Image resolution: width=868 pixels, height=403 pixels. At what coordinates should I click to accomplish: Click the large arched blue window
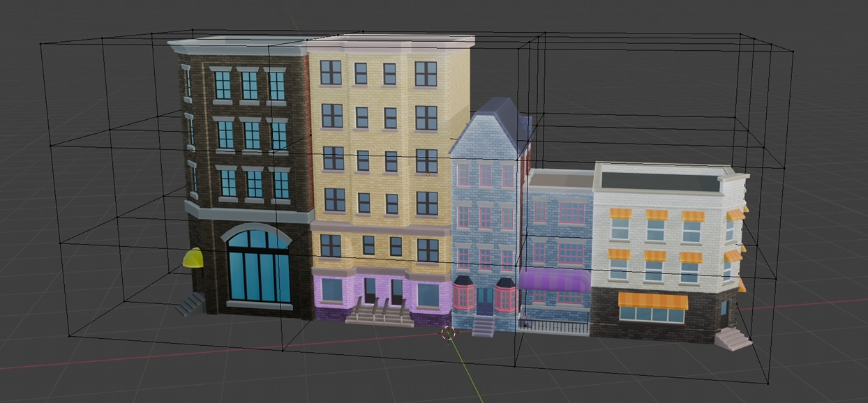pyautogui.click(x=259, y=266)
